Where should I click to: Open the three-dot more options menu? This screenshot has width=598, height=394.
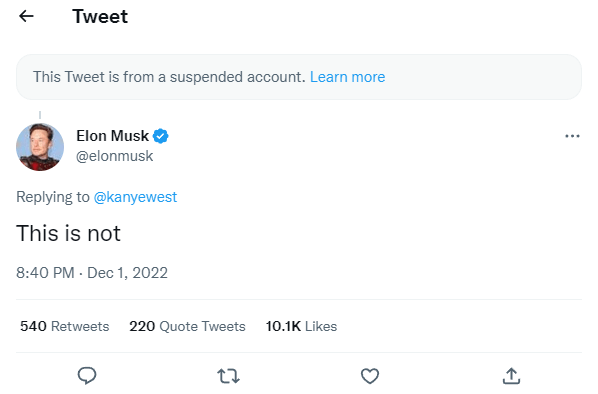(x=572, y=136)
